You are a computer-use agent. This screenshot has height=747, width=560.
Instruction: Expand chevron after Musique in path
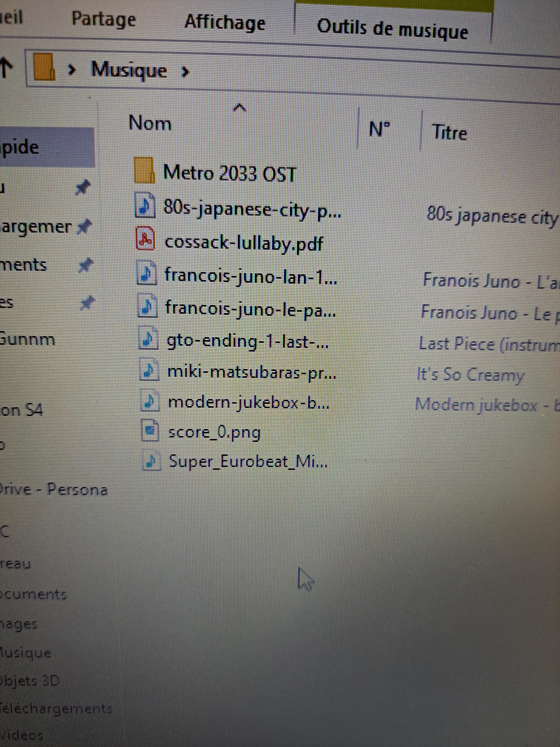pos(185,72)
